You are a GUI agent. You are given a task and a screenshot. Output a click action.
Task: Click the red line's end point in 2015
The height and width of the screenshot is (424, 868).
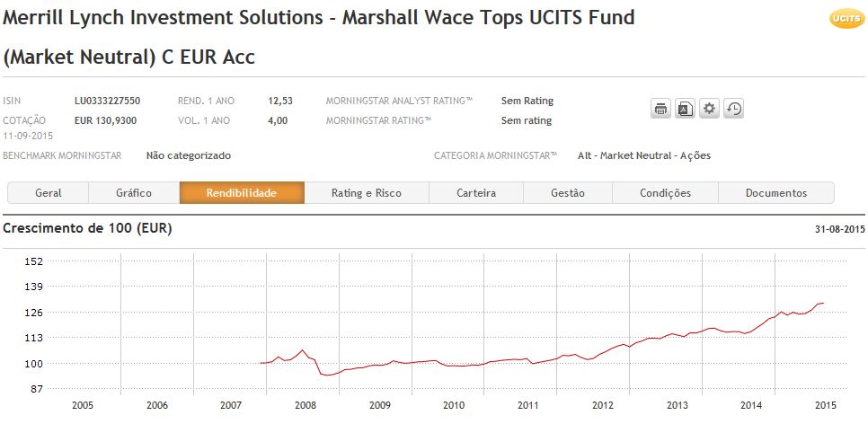click(822, 303)
